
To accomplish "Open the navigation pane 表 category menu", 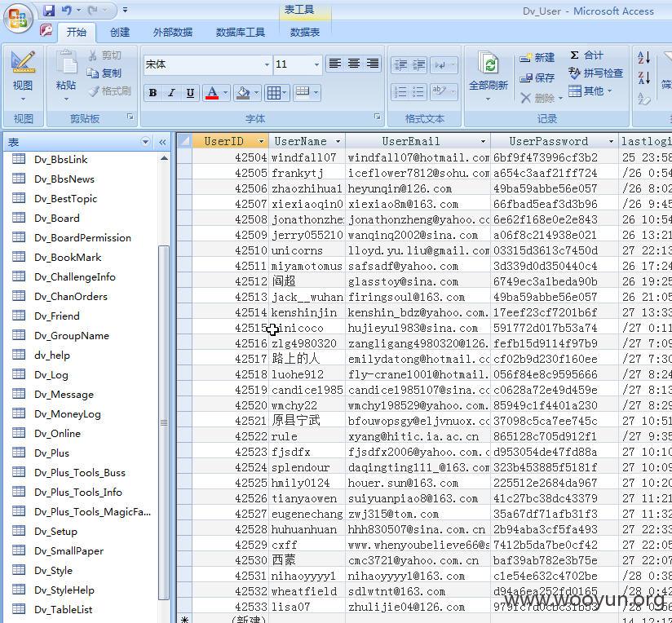I will [x=146, y=142].
